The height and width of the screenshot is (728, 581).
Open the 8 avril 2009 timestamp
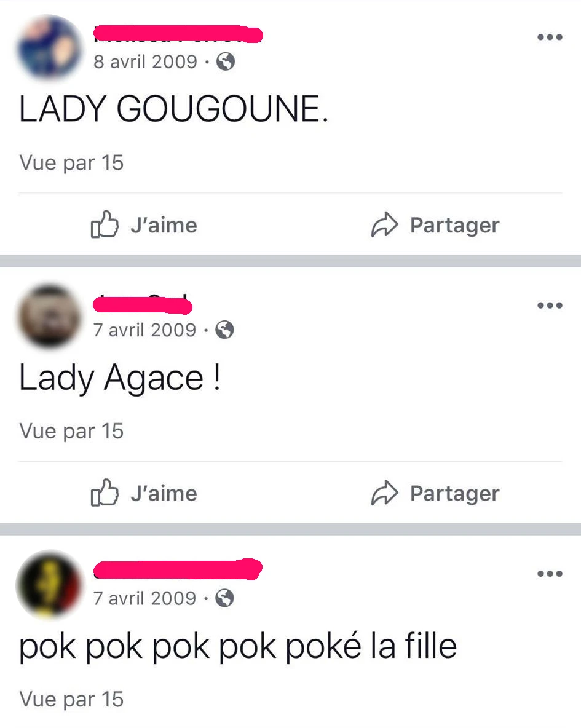[145, 61]
